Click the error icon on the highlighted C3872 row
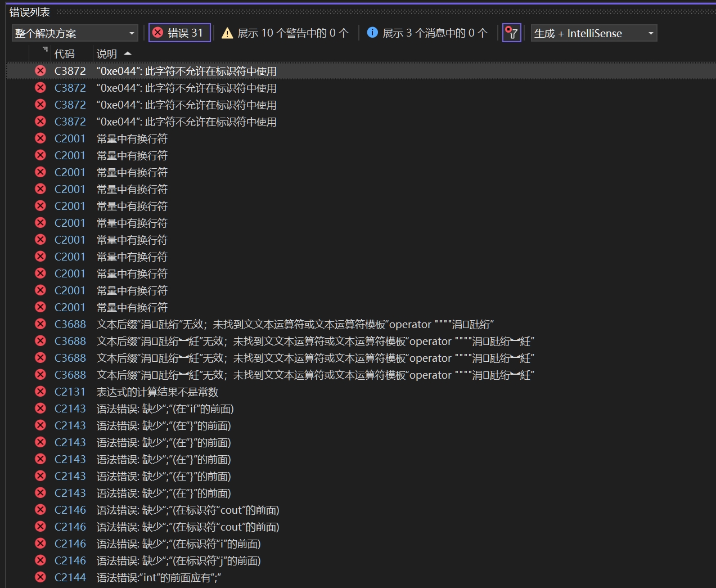716x588 pixels. coord(40,71)
